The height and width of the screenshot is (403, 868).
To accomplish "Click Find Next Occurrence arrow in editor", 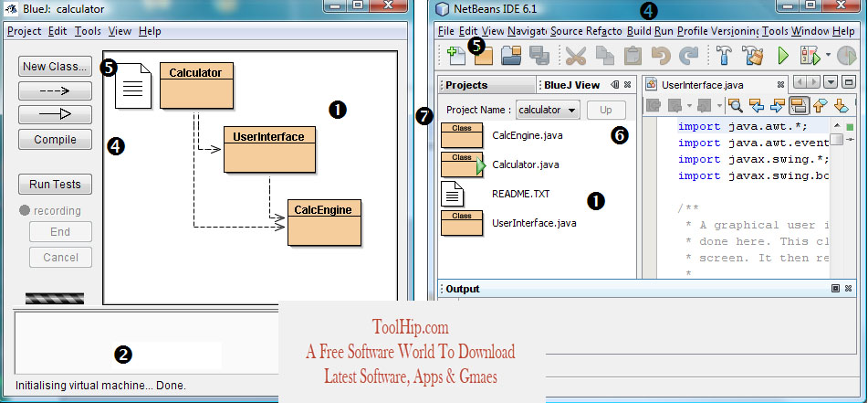I will [778, 105].
